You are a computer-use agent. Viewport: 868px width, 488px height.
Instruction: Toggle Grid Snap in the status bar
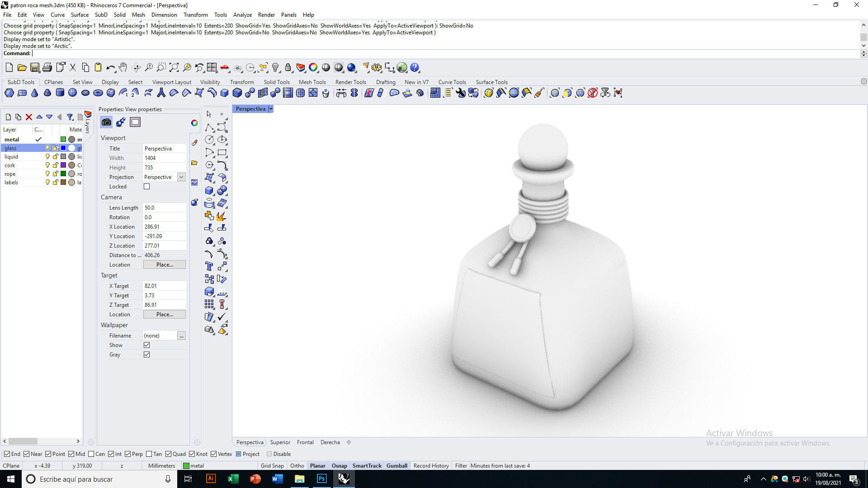[273, 466]
